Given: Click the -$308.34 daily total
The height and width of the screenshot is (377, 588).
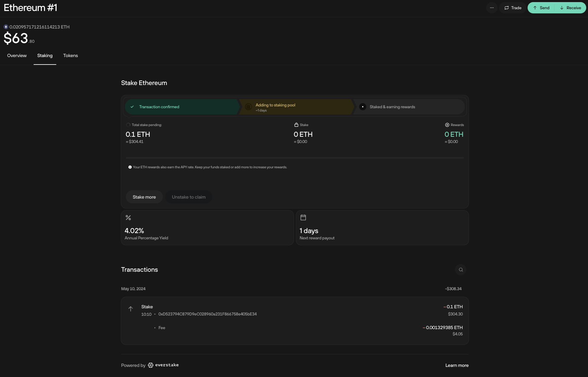Looking at the screenshot, I should point(453,289).
